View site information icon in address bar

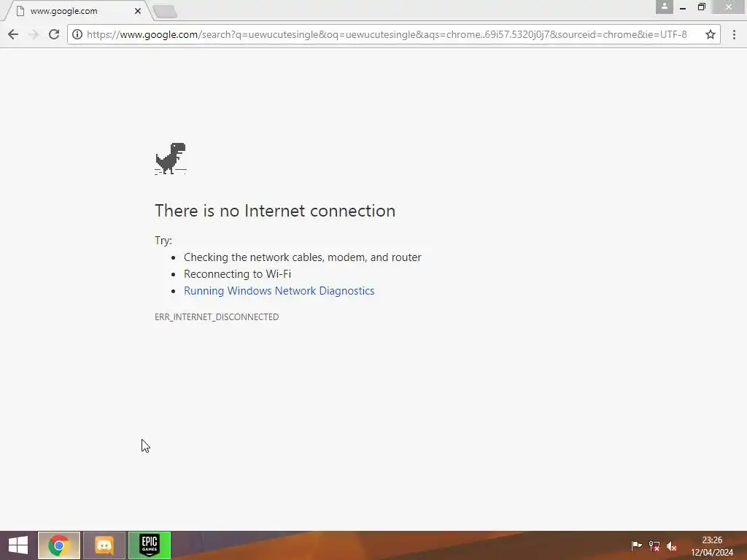pyautogui.click(x=77, y=34)
